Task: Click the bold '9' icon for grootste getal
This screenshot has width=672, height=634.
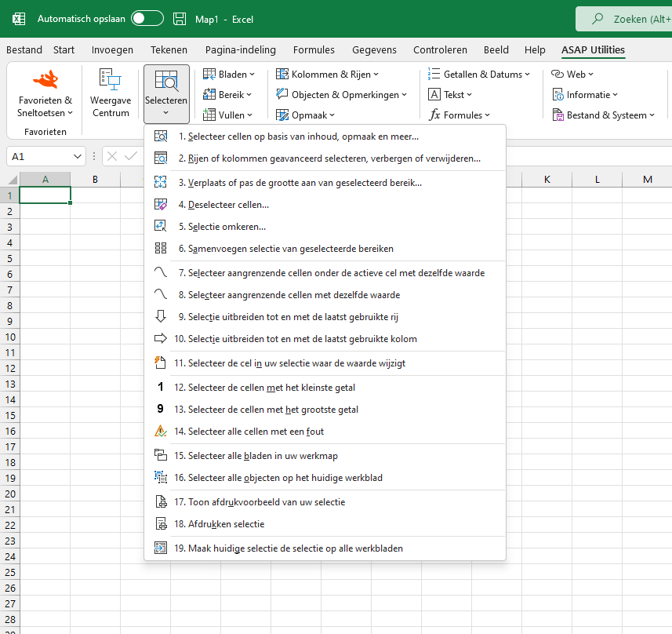Action: point(161,409)
